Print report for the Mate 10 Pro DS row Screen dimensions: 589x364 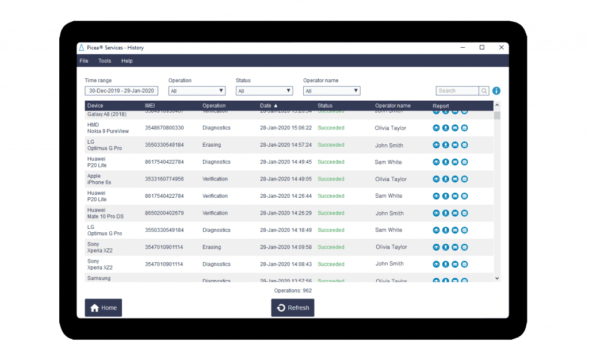[464, 213]
